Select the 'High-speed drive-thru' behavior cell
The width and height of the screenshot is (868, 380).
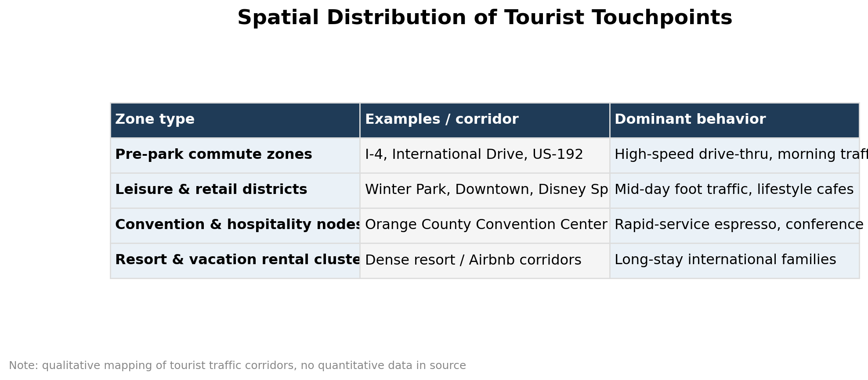(734, 155)
